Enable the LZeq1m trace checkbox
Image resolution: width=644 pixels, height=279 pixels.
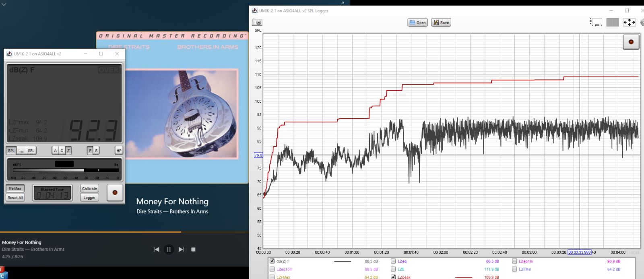514,261
